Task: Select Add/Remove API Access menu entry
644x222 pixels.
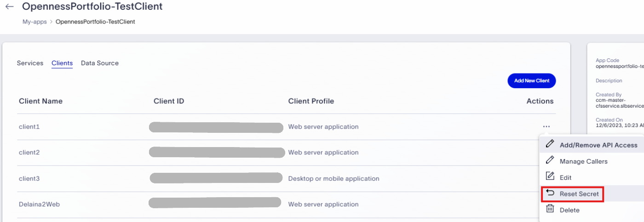Action: click(x=598, y=145)
